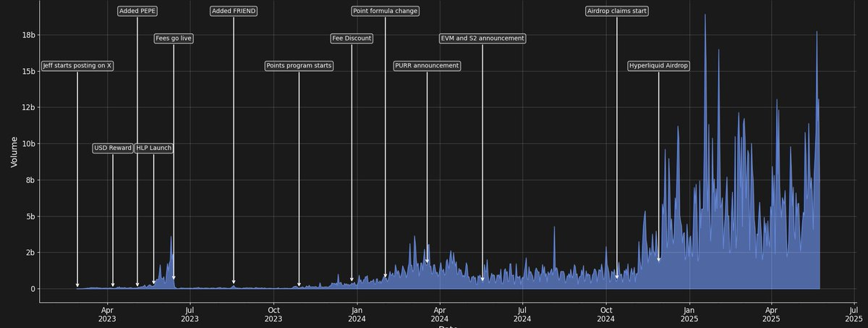Click the 10b y-axis tick label
Image resolution: width=868 pixels, height=328 pixels.
(x=27, y=143)
